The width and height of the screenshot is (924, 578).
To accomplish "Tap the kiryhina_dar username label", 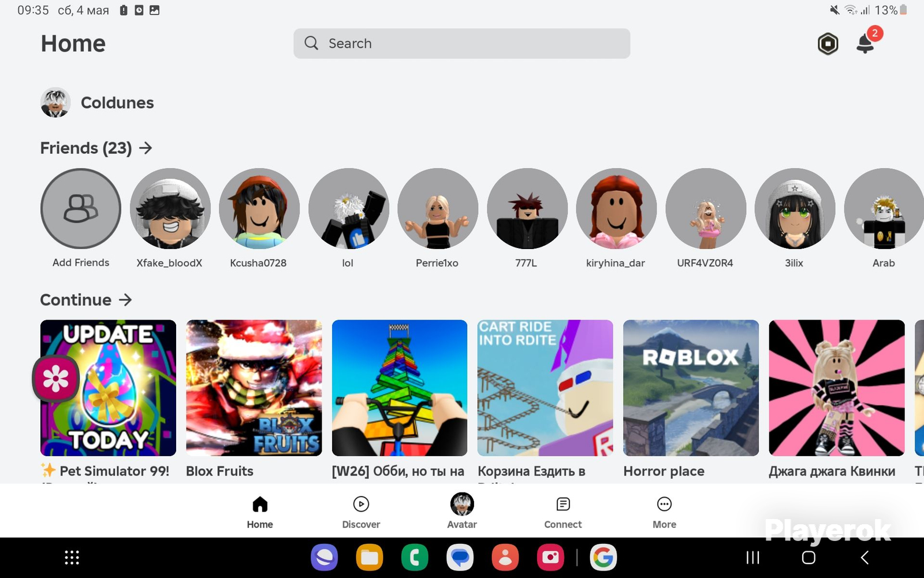I will 616,263.
